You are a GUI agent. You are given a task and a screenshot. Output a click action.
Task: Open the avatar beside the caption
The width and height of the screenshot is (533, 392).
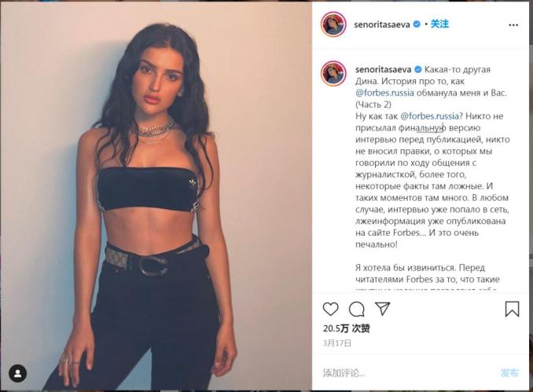[333, 73]
